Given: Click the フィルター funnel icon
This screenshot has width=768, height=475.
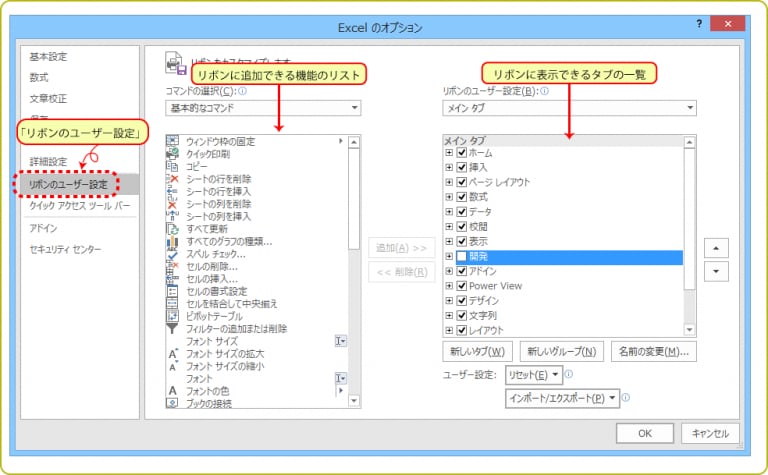Looking at the screenshot, I should [172, 329].
